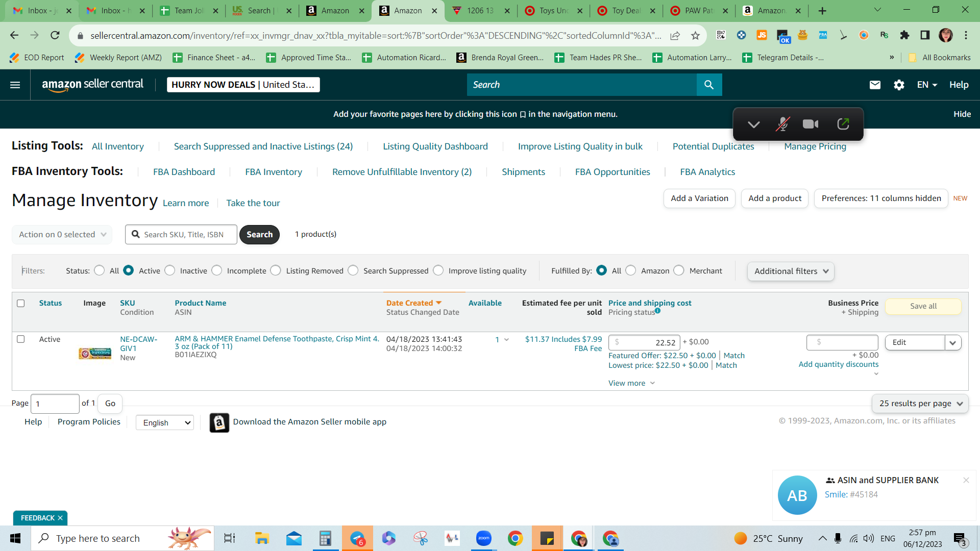
Task: Click the Pricing status info icon
Action: tap(657, 311)
